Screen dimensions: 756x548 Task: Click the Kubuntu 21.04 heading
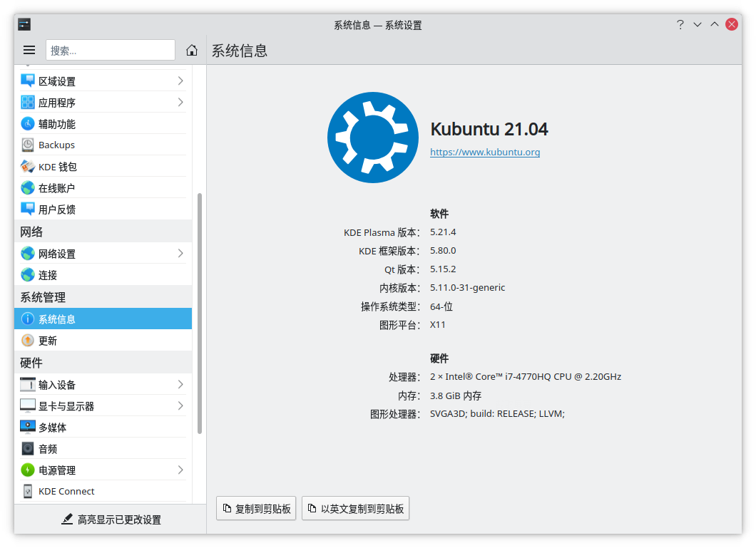pyautogui.click(x=489, y=129)
